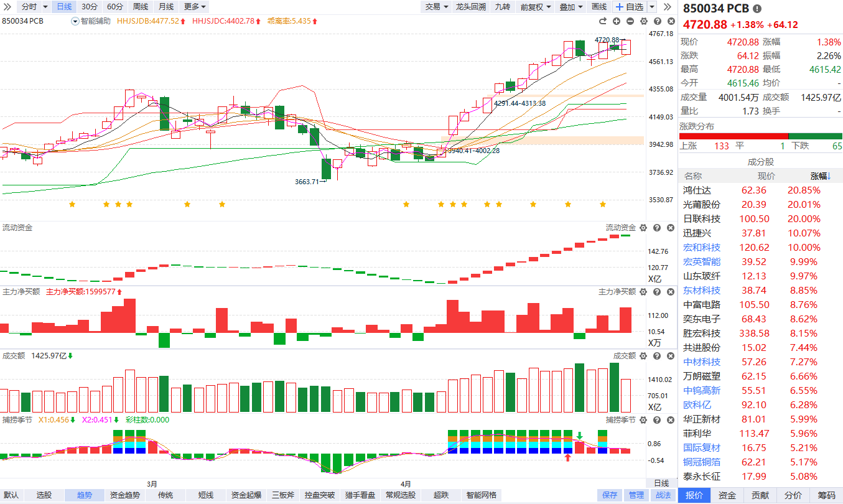Show help for the 流动资金 indicator
This screenshot has width=843, height=504.
click(656, 228)
